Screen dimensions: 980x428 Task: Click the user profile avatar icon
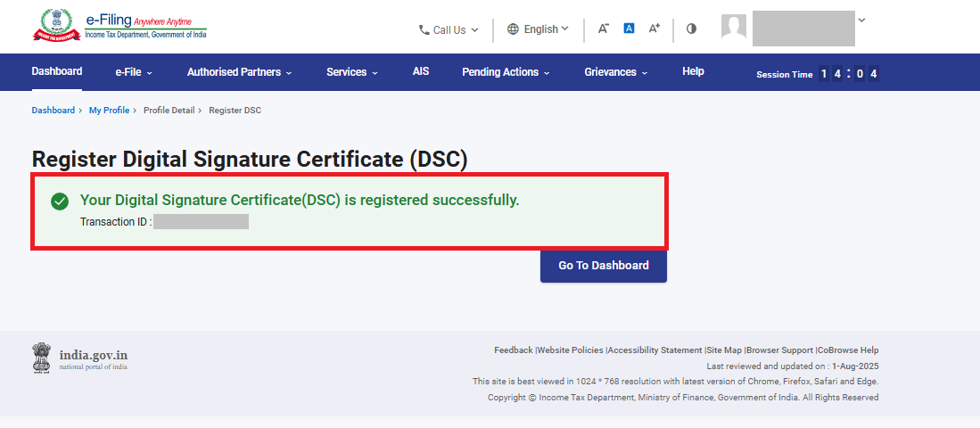(x=733, y=28)
